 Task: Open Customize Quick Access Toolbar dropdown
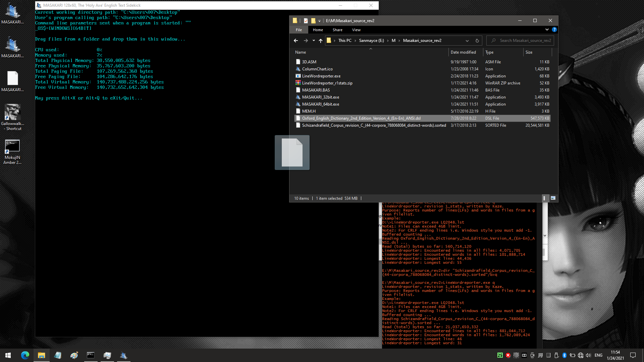tap(319, 21)
